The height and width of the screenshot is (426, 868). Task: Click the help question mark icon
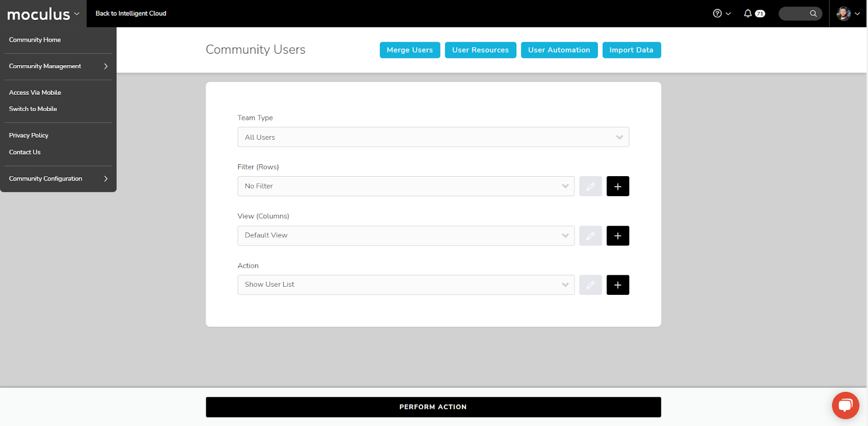pos(717,14)
